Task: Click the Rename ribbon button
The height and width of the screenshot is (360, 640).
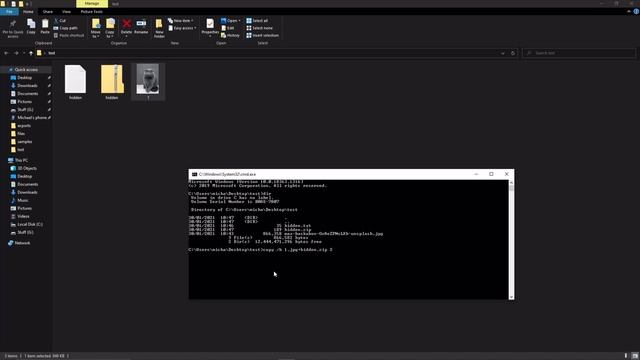Action: [x=141, y=27]
